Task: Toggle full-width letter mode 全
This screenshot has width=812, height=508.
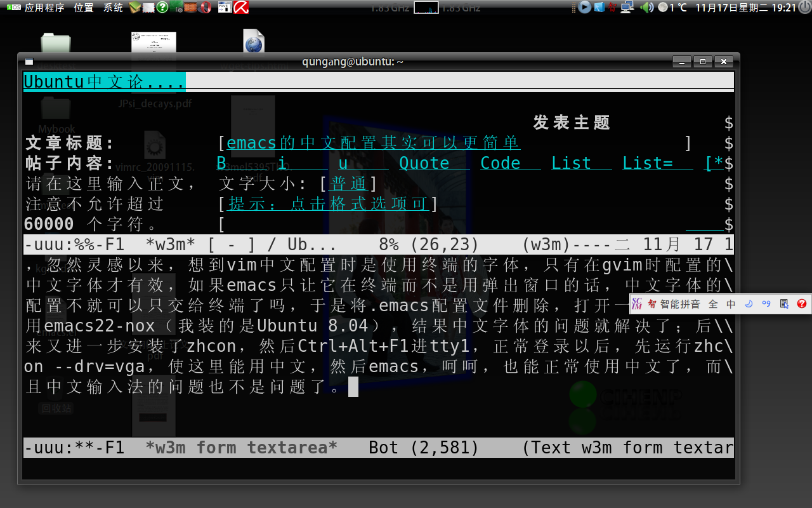Action: [713, 304]
